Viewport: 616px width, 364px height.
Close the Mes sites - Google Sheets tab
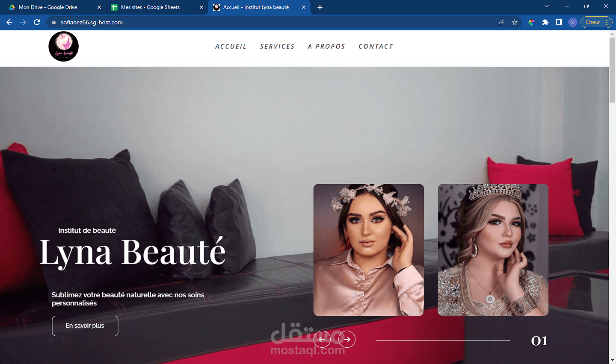tap(201, 7)
